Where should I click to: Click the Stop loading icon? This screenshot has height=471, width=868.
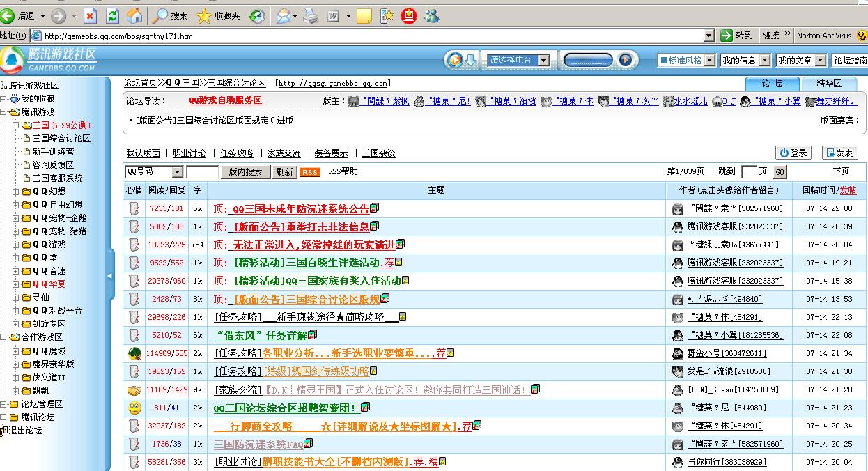pos(90,15)
